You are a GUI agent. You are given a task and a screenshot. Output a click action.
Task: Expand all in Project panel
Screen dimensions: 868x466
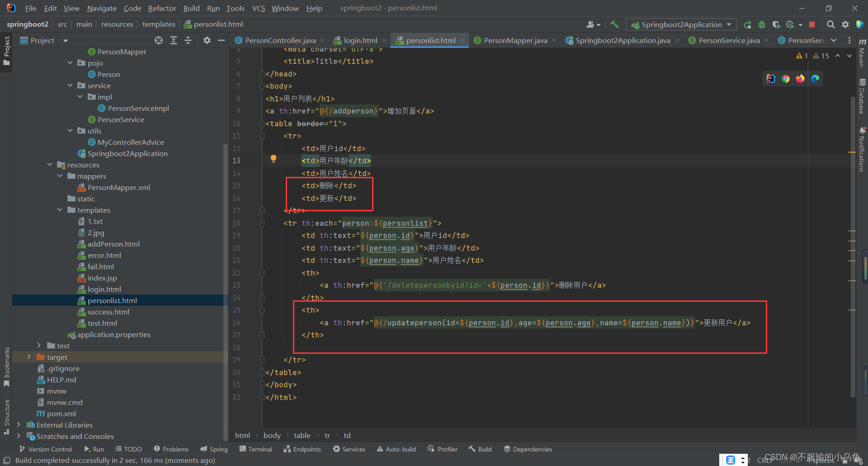174,40
